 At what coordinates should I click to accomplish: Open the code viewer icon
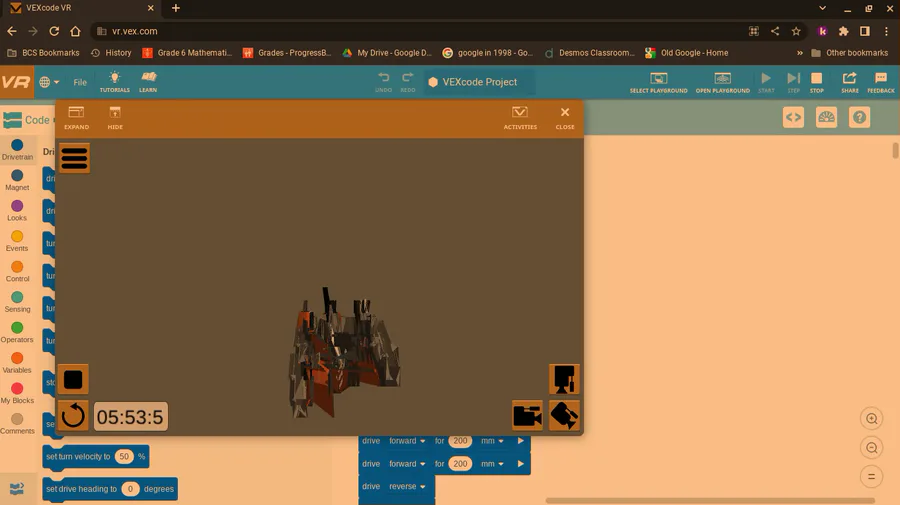pos(793,118)
